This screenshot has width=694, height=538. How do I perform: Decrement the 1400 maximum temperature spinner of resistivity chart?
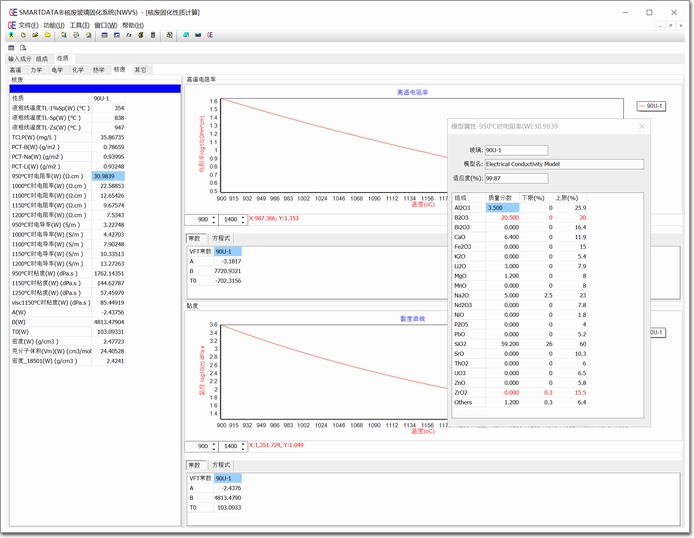pyautogui.click(x=244, y=221)
